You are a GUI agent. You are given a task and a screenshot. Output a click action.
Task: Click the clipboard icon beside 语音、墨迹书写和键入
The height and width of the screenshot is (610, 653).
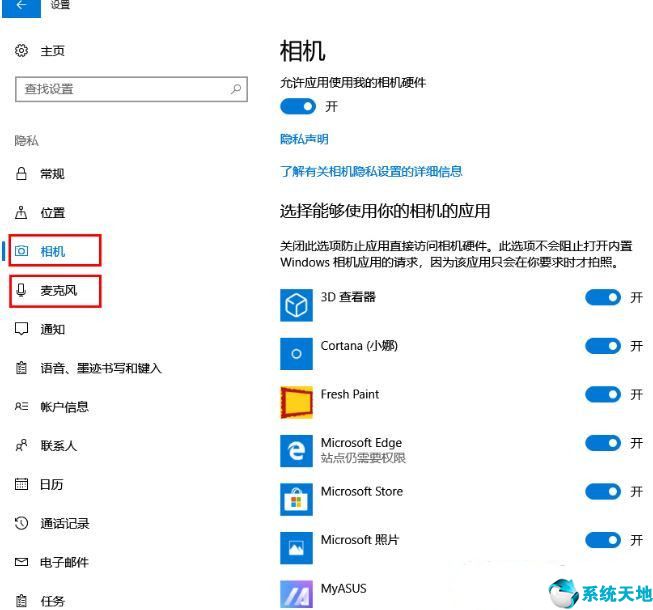pos(21,368)
